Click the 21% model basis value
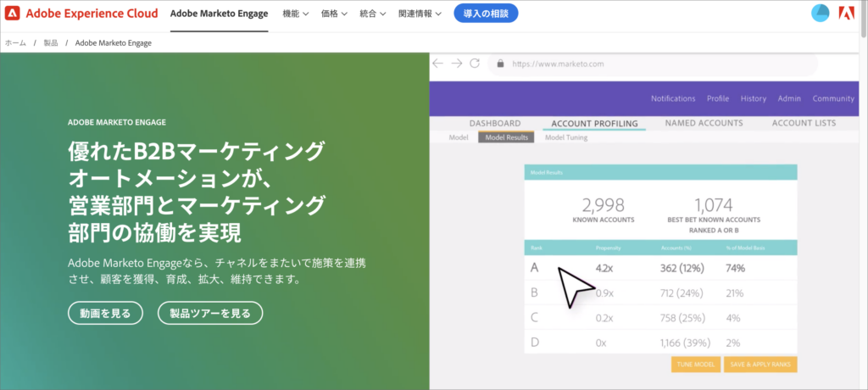Screen dimensions: 868x390 (x=735, y=293)
